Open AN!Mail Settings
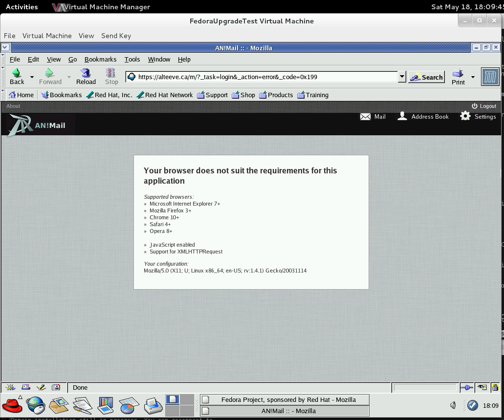 (478, 116)
